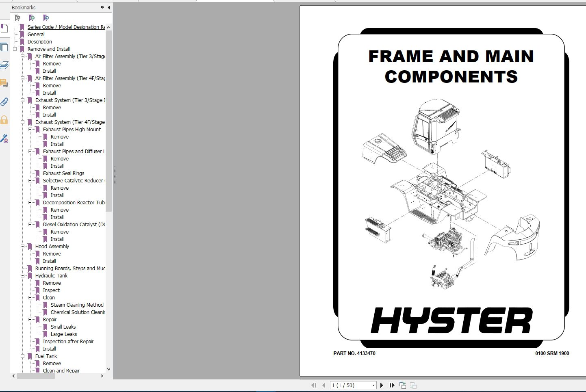Screen dimensions: 586x392
Task: Collapse Diesel Oxidation Catalyst node
Action: pyautogui.click(x=30, y=225)
